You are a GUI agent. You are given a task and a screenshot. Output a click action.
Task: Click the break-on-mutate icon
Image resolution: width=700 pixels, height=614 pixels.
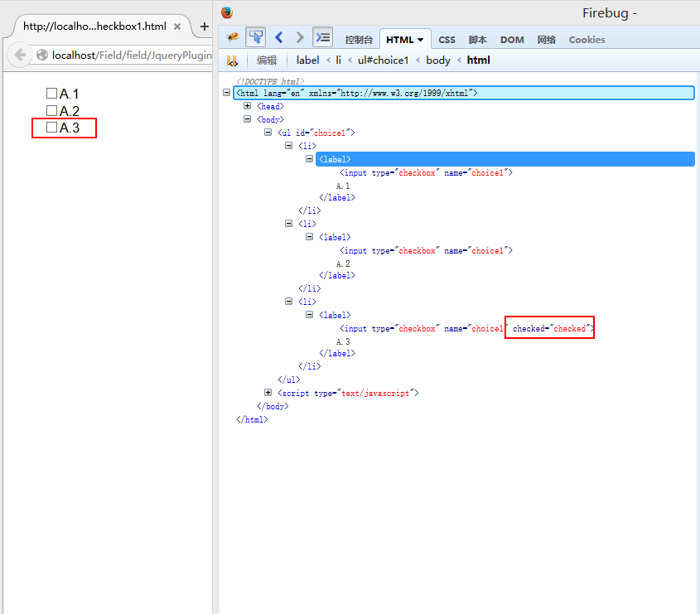232,60
